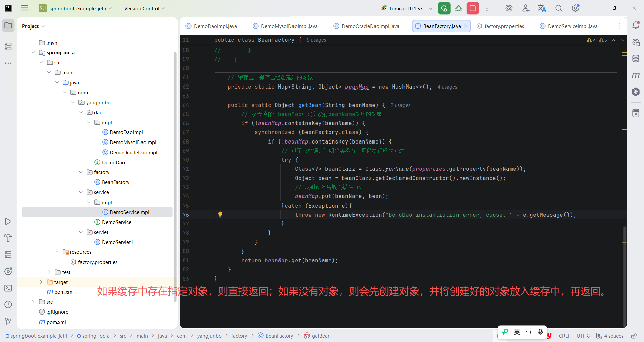Collapse the resources folder
The width and height of the screenshot is (644, 342).
[x=57, y=252]
